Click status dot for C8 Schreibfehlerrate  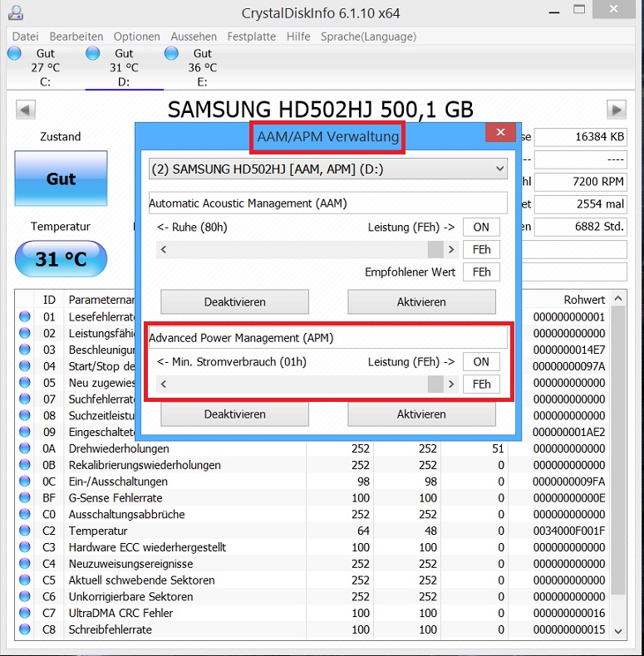pos(25,629)
